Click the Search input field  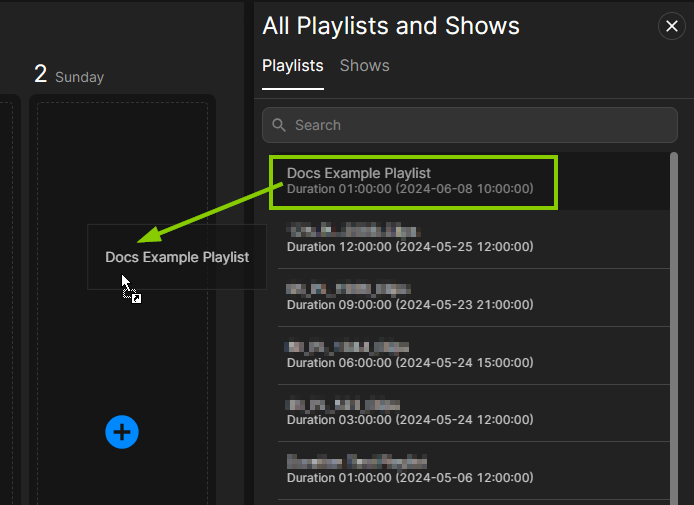470,125
